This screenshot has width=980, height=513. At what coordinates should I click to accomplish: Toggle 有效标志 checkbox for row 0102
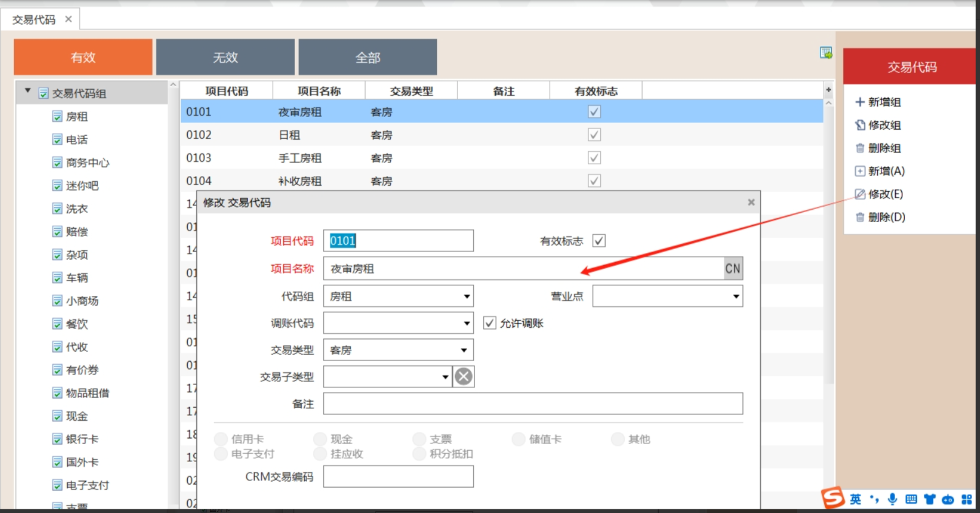coord(594,135)
